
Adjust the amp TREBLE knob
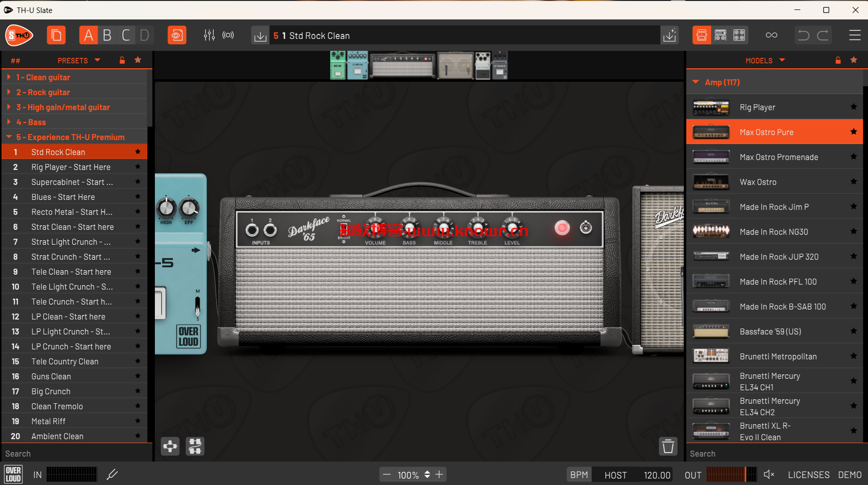(478, 228)
